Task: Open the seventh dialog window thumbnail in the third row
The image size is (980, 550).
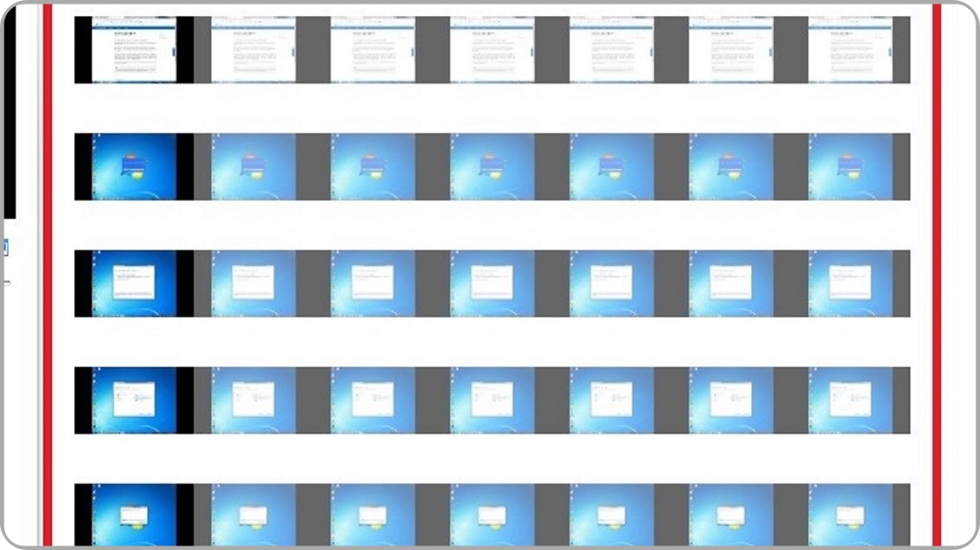Action: tap(850, 283)
